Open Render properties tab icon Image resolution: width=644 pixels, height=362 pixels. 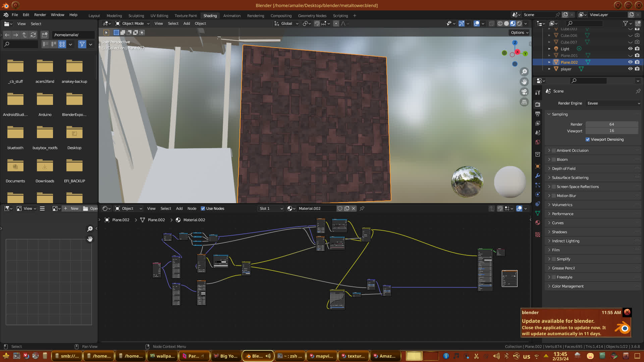(538, 104)
